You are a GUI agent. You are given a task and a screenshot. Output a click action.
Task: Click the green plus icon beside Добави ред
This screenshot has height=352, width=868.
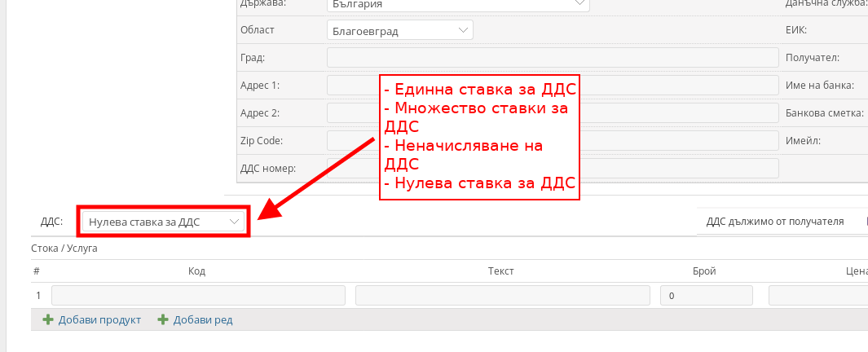click(x=163, y=320)
